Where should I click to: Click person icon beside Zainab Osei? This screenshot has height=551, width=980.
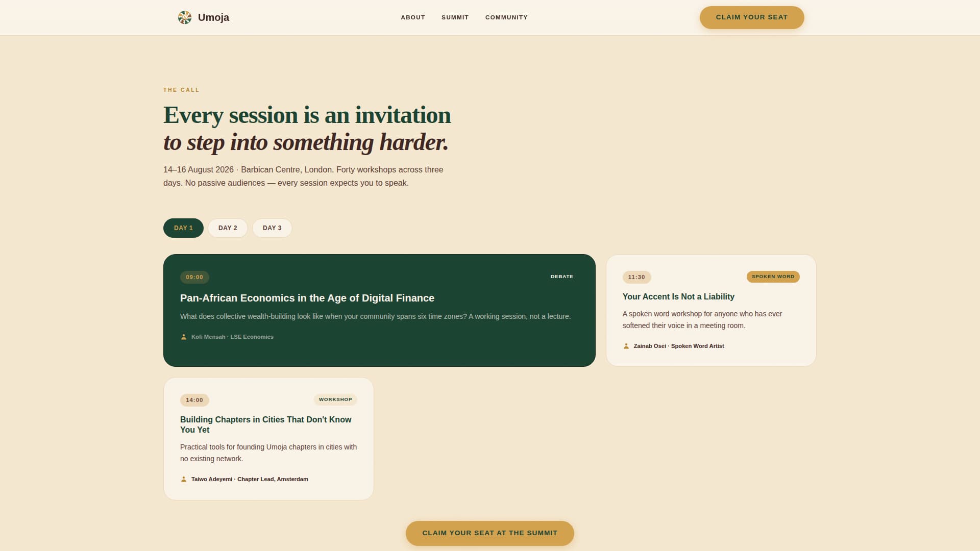[x=626, y=346]
